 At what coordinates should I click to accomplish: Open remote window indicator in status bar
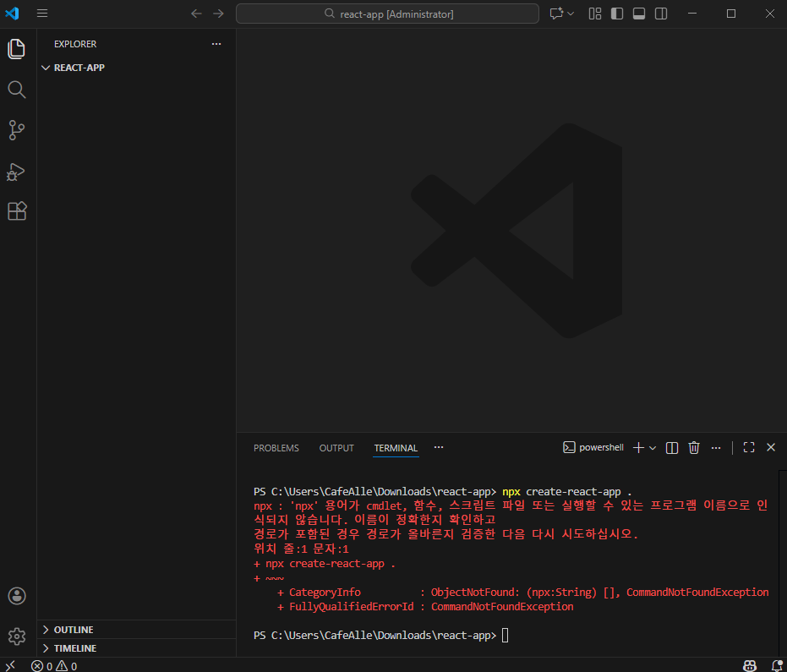[x=10, y=665]
